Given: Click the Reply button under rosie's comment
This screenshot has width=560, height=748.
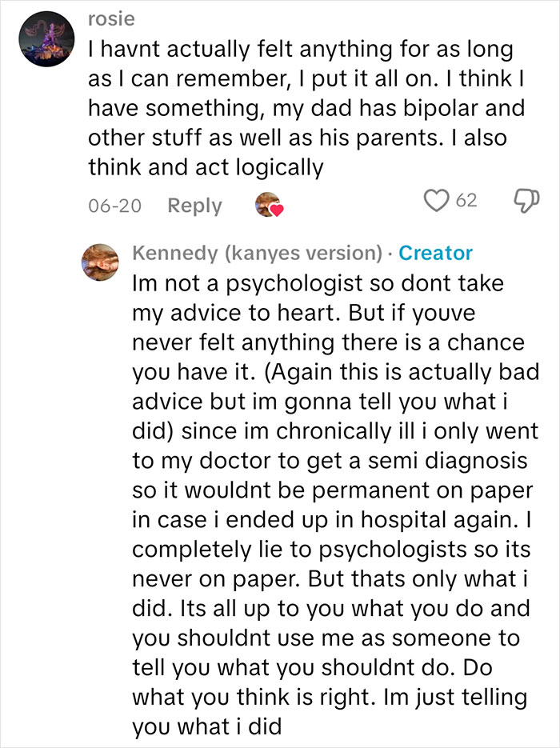Looking at the screenshot, I should click(x=195, y=205).
